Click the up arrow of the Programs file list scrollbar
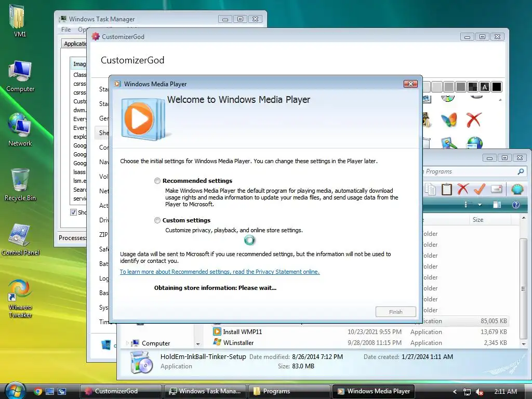Viewport: 532px width, 399px height. tap(524, 218)
